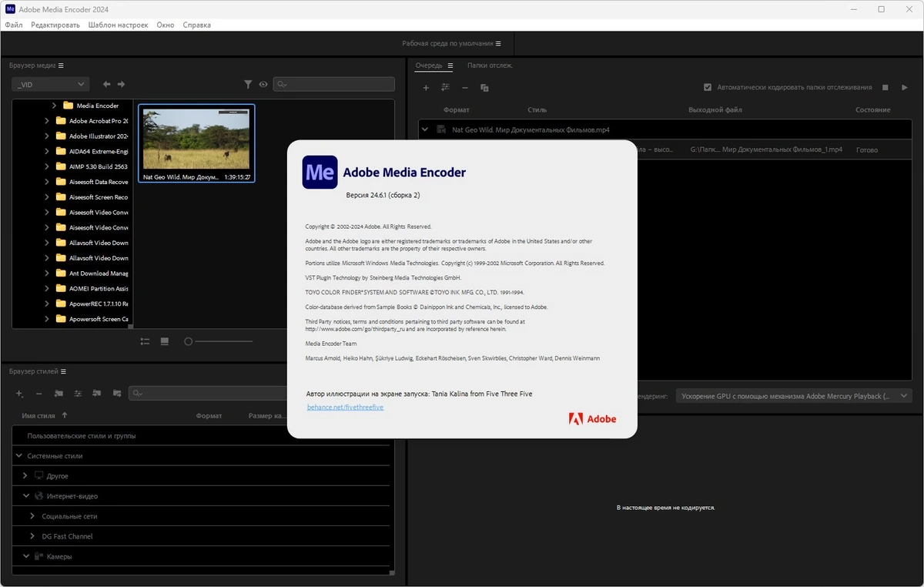Image resolution: width=924 pixels, height=587 pixels.
Task: Open the behance.net/fivethreefive link
Action: [x=345, y=408]
